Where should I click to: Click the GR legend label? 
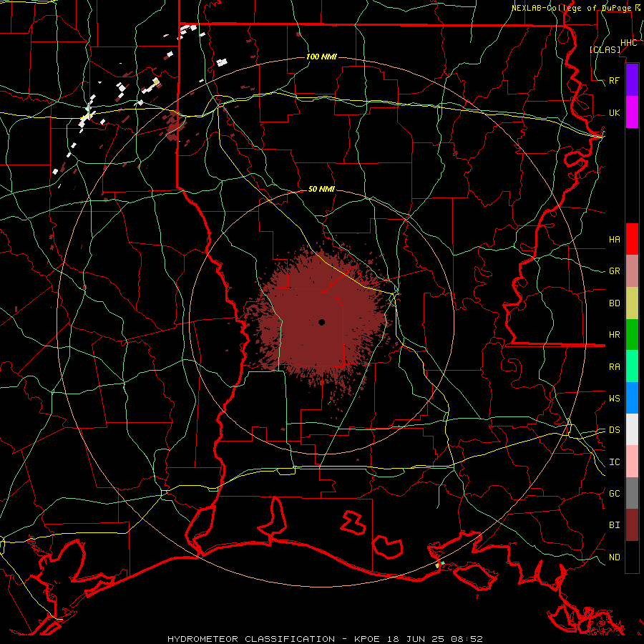coord(615,271)
